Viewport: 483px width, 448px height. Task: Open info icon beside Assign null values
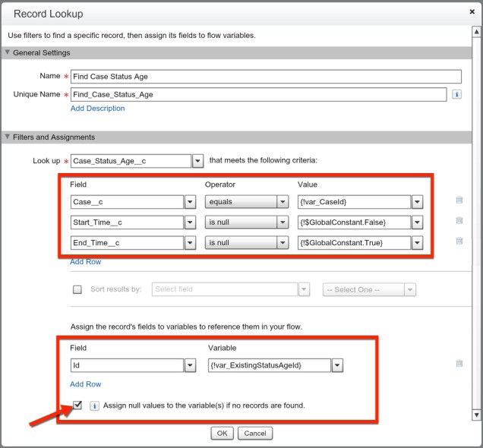point(94,405)
